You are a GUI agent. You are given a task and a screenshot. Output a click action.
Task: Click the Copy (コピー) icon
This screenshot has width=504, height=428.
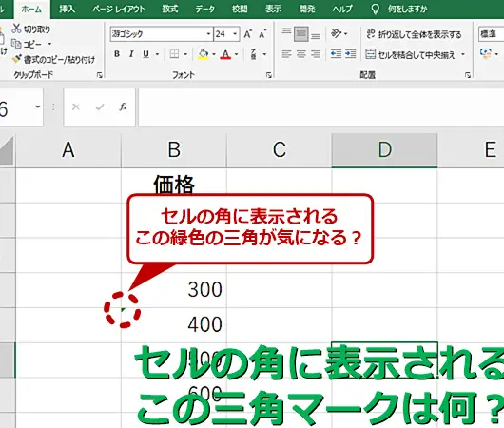(x=16, y=44)
